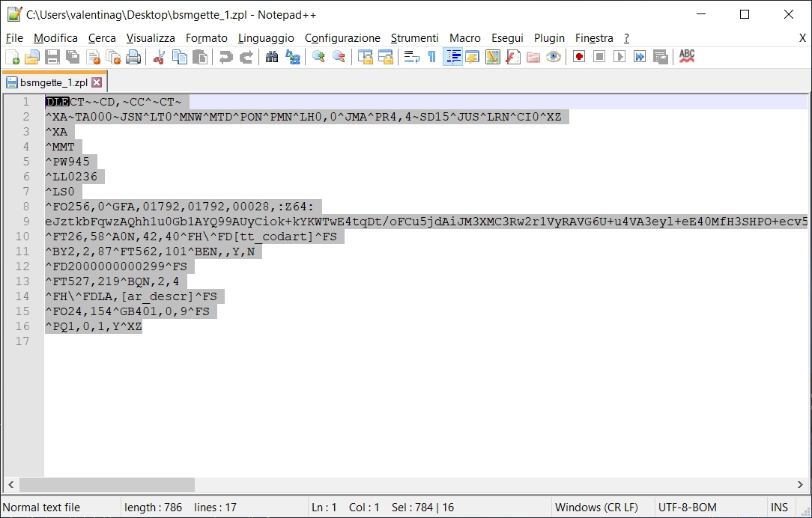
Task: Toggle word wrap toolbar icon
Action: pyautogui.click(x=412, y=57)
